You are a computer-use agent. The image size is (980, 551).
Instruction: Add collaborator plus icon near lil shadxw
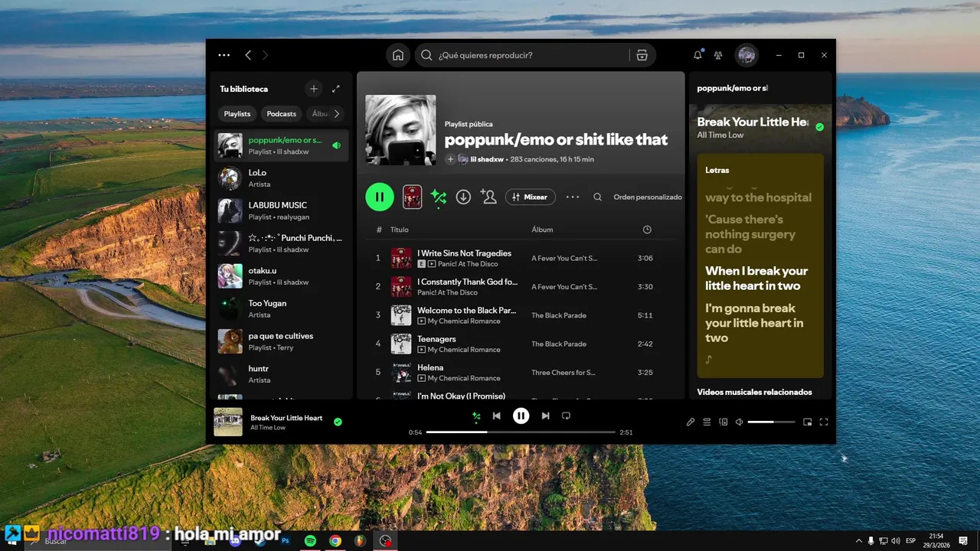point(450,159)
